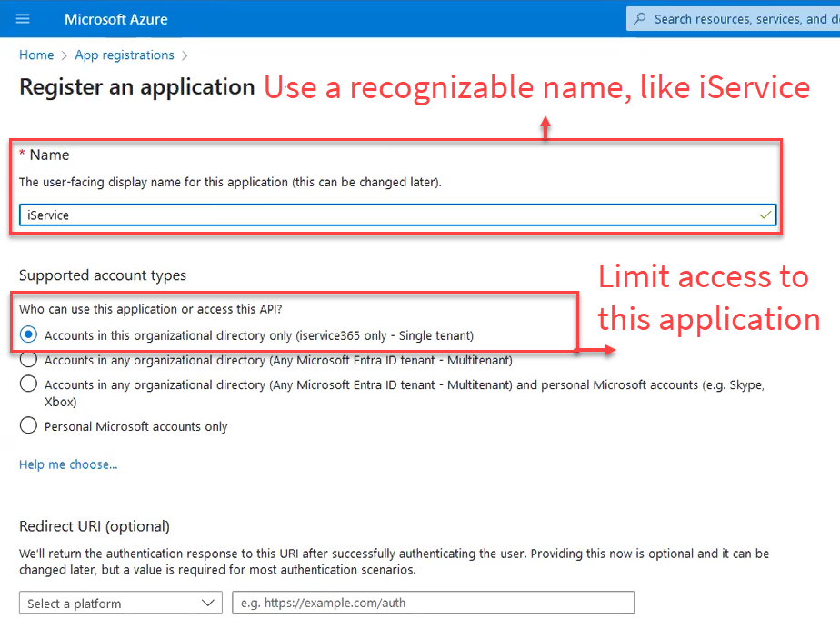840x629 pixels.
Task: Select single tenant organizational directory option
Action: (x=28, y=334)
